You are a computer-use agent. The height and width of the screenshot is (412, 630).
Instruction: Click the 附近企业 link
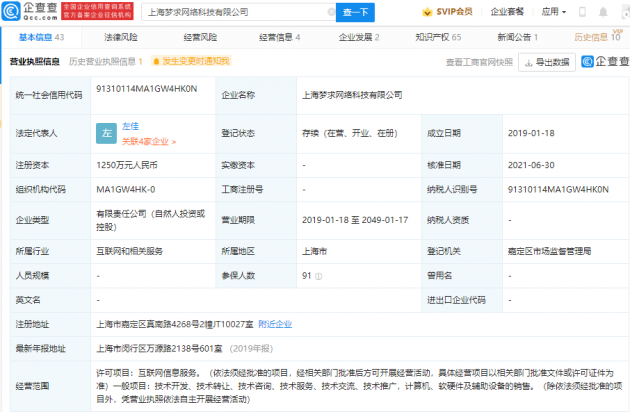coord(274,324)
